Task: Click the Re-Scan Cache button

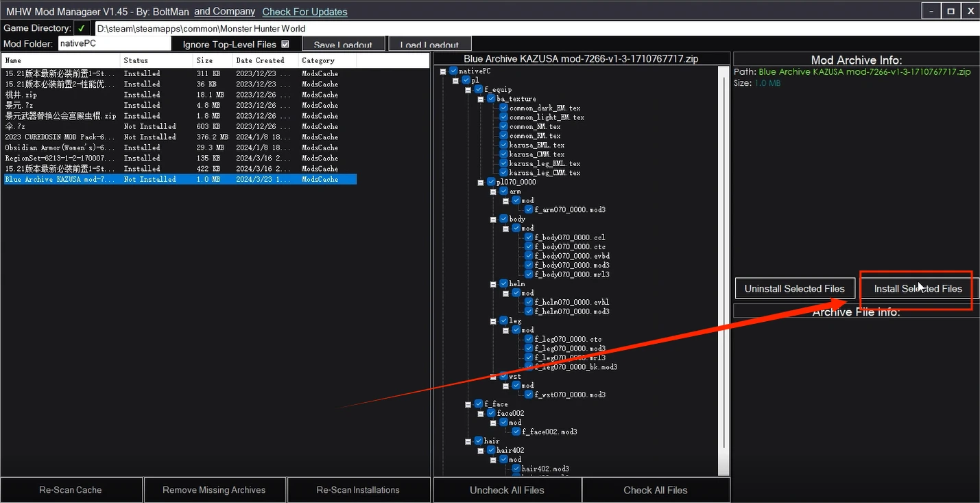Action: point(71,490)
